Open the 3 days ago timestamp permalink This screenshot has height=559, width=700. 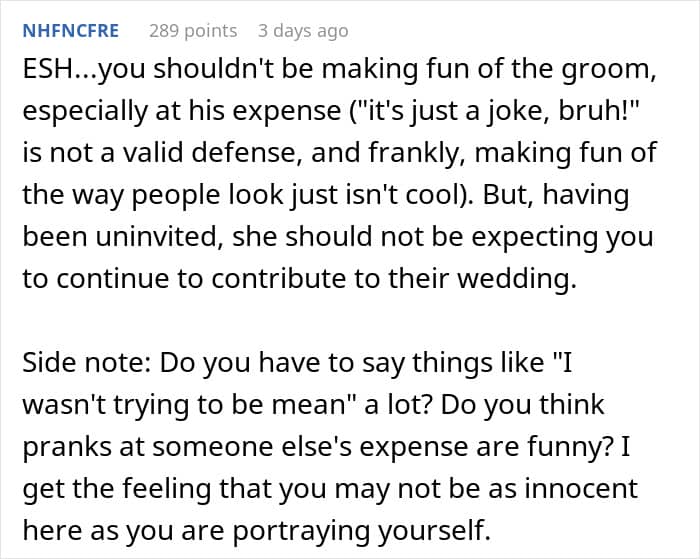tap(303, 31)
